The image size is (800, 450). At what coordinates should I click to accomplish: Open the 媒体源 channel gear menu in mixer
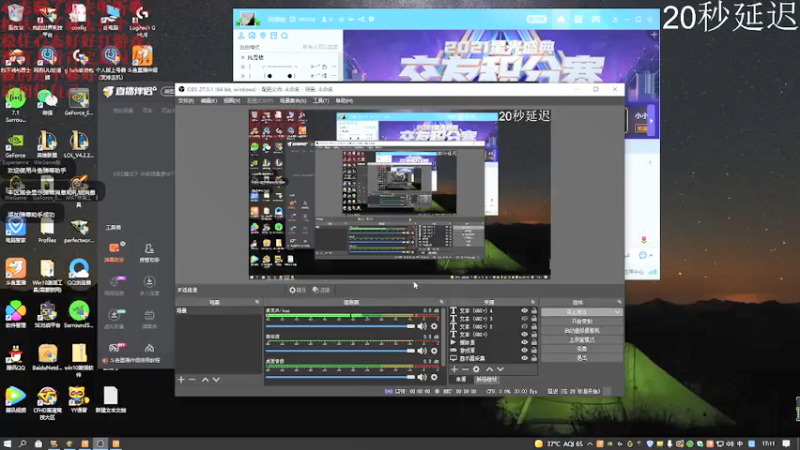click(434, 351)
